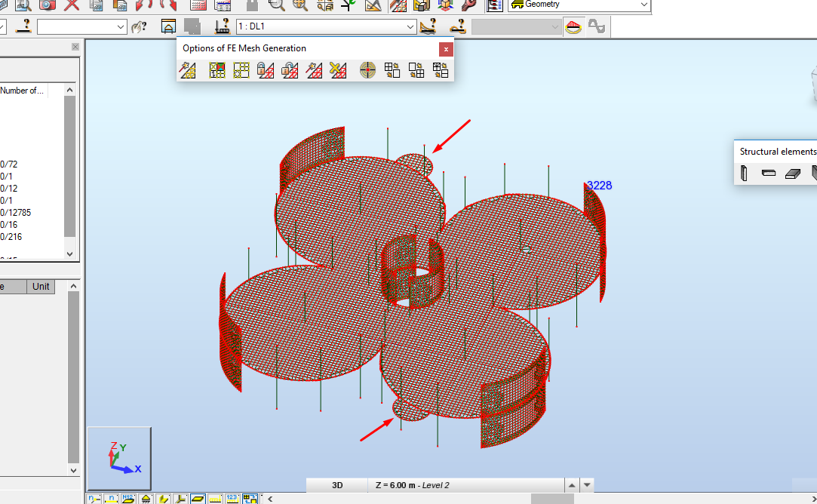The height and width of the screenshot is (504, 817).
Task: Take a screen capture with camera icon
Action: coord(47,5)
